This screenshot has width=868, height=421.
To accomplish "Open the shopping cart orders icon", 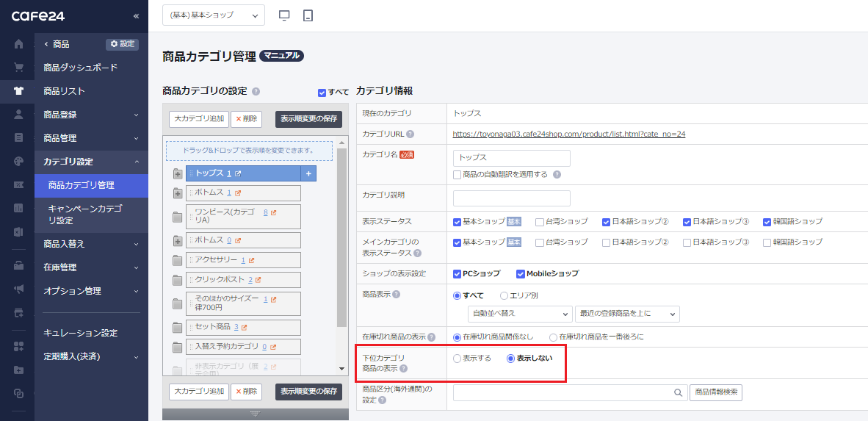I will [x=19, y=68].
